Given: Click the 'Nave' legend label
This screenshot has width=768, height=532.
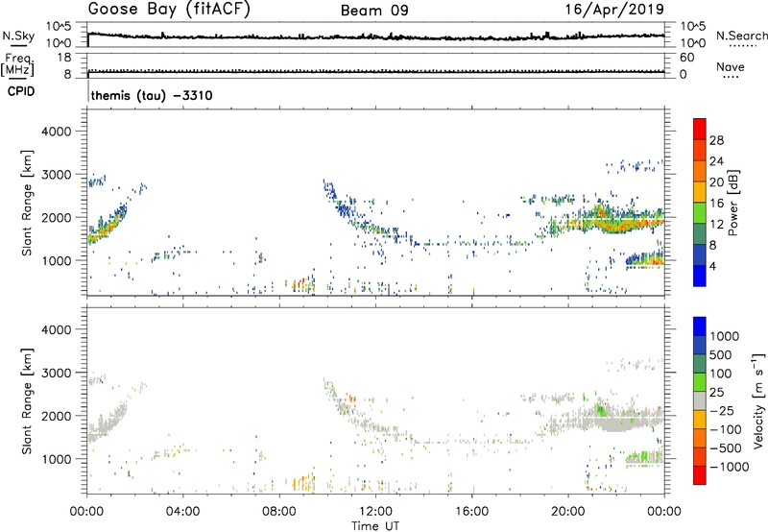Looking at the screenshot, I should coord(731,66).
